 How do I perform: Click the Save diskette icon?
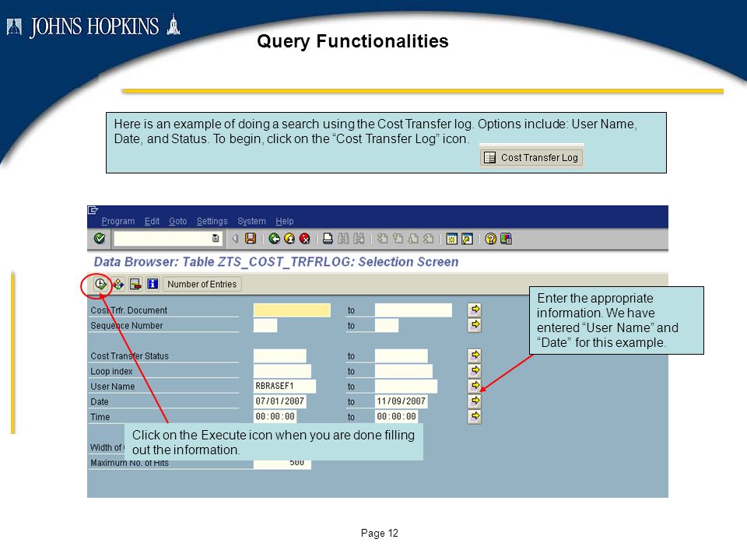click(251, 239)
